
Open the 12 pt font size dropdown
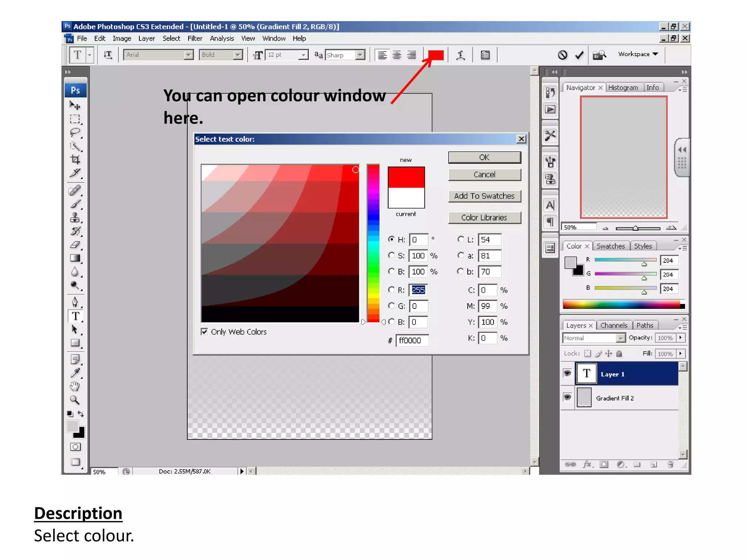tap(303, 55)
